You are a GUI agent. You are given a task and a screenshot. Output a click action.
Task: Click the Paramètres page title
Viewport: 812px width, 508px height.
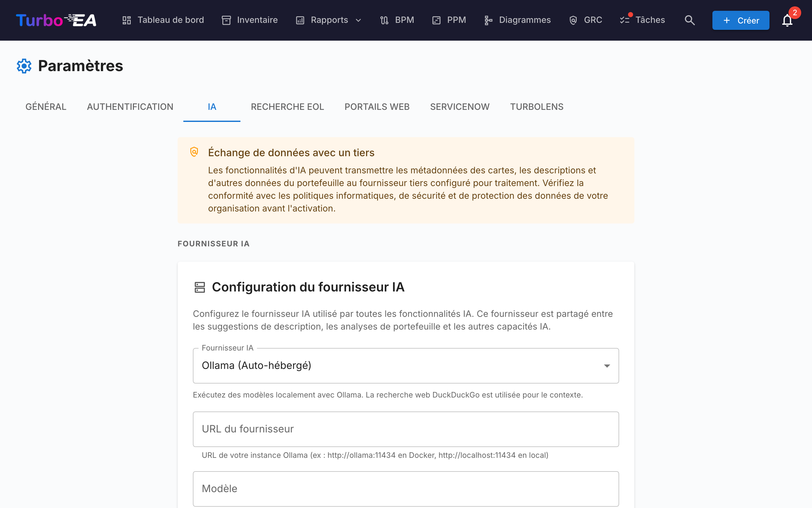81,66
